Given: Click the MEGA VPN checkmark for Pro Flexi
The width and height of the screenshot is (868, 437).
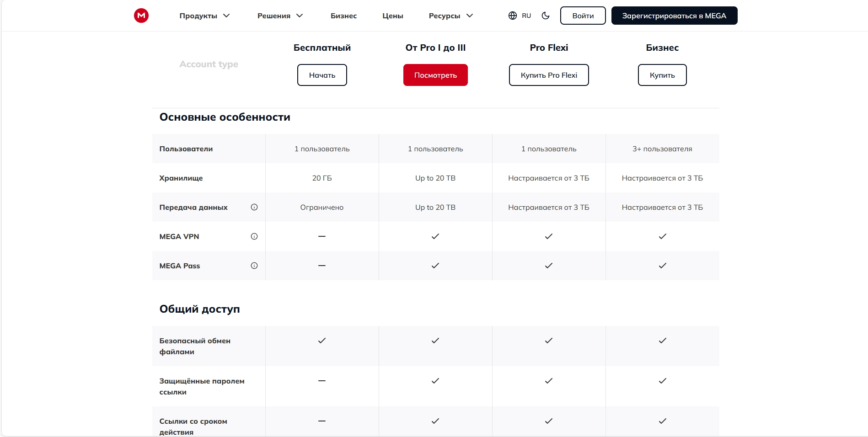Looking at the screenshot, I should point(549,236).
